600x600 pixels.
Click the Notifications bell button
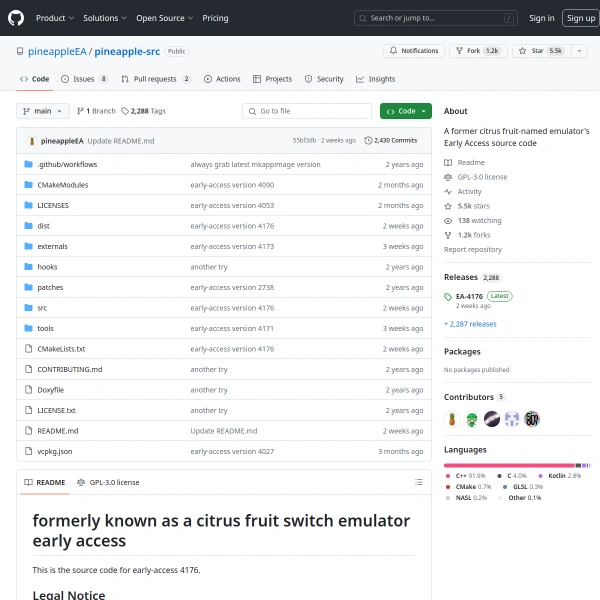coord(414,51)
